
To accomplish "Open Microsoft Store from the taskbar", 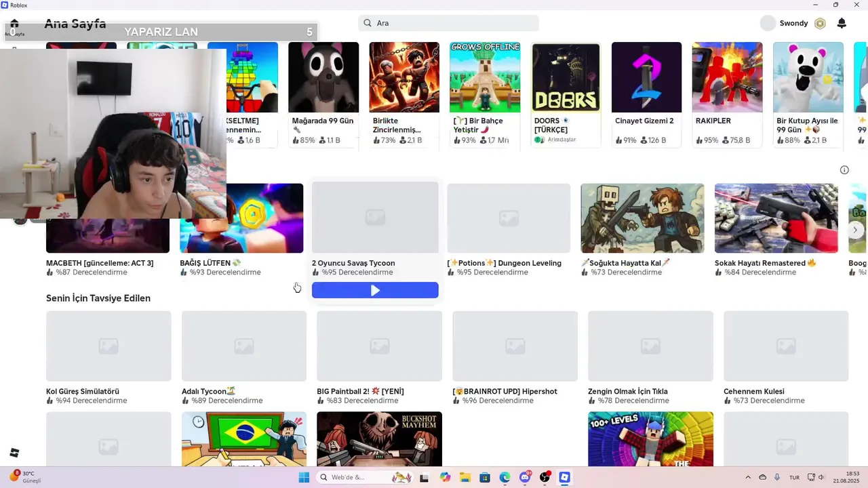I will pos(485,477).
